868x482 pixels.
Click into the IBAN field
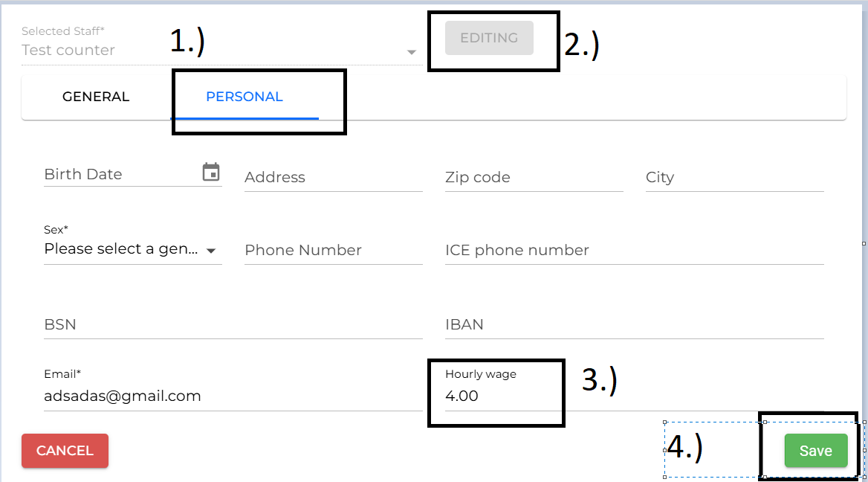coord(634,325)
